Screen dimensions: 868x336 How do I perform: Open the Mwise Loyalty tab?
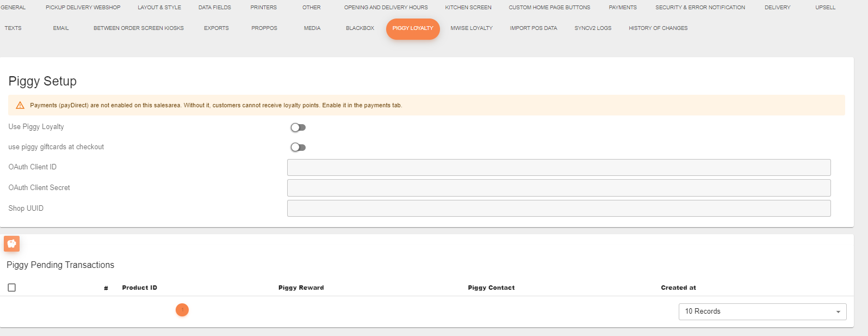472,28
